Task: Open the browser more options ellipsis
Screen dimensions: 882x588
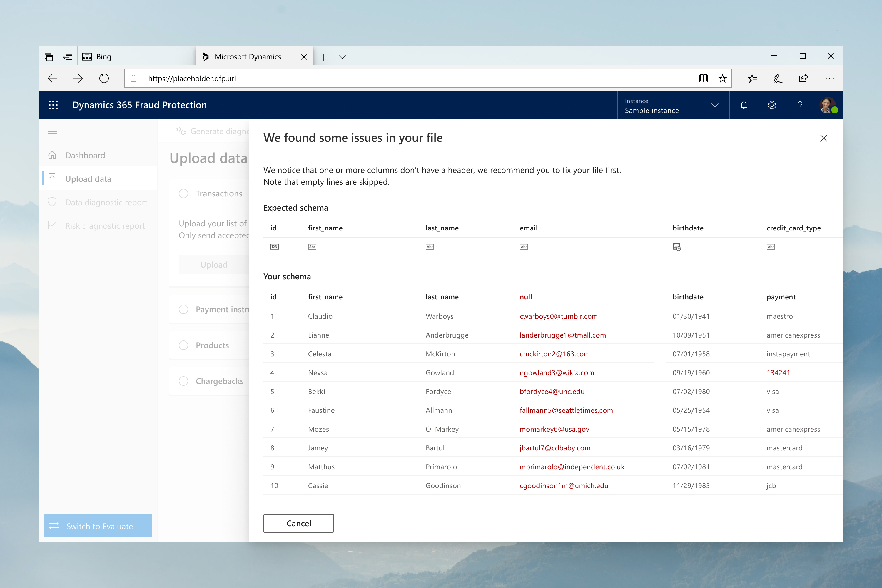Action: 829,78
